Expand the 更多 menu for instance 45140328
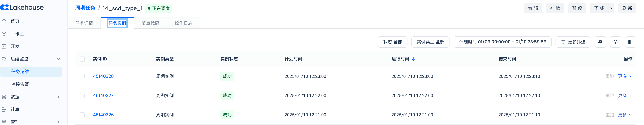This screenshot has width=644, height=125. (x=625, y=76)
